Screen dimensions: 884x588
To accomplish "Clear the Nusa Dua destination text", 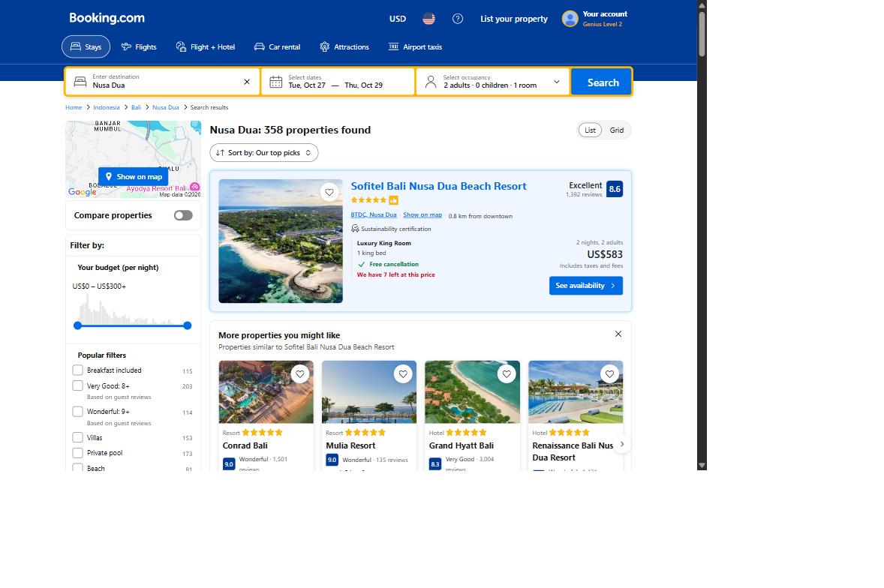I will tap(246, 82).
